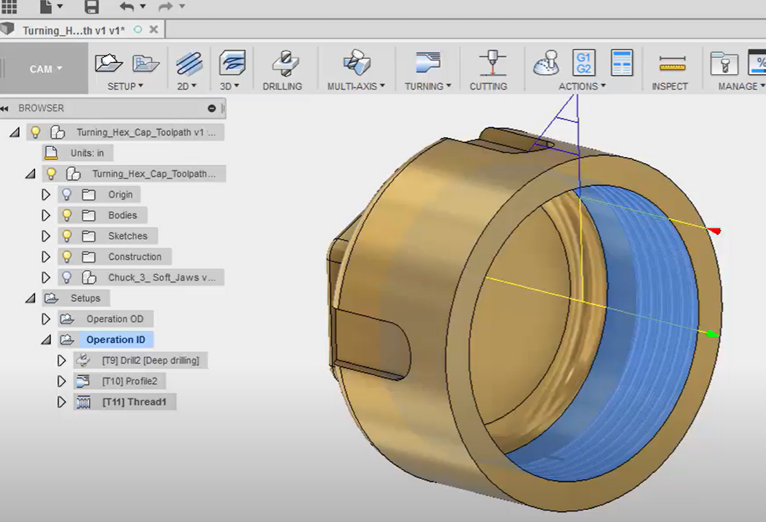The width and height of the screenshot is (766, 522).
Task: Collapse the Browser panel with double arrows
Action: click(x=4, y=108)
